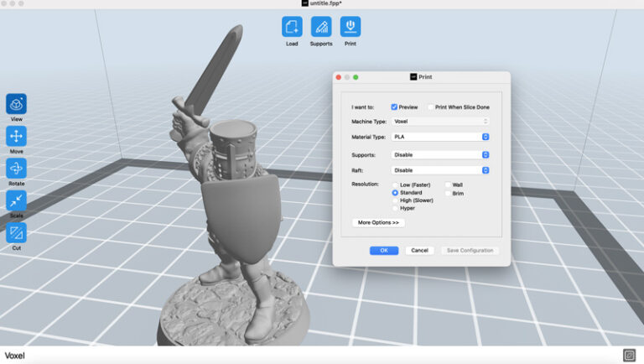The height and width of the screenshot is (364, 644).
Task: Enable Print When Slice Done
Action: point(431,107)
